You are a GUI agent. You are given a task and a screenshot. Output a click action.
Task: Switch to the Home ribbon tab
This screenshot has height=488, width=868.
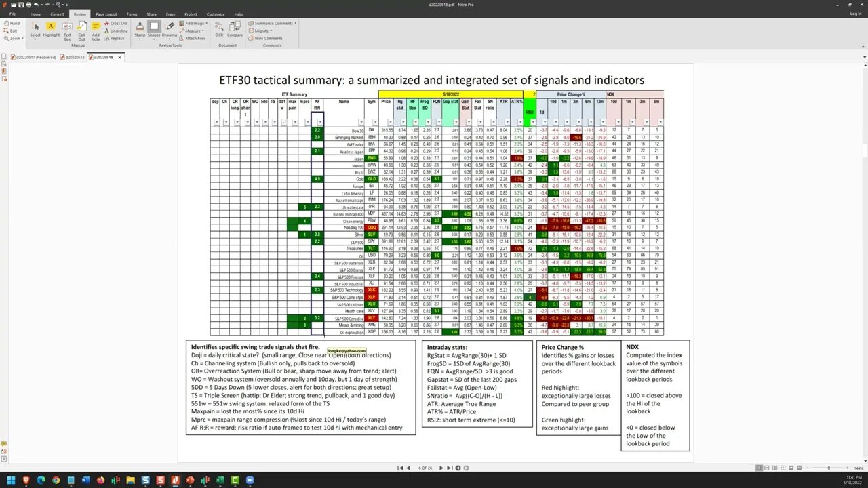click(x=35, y=14)
